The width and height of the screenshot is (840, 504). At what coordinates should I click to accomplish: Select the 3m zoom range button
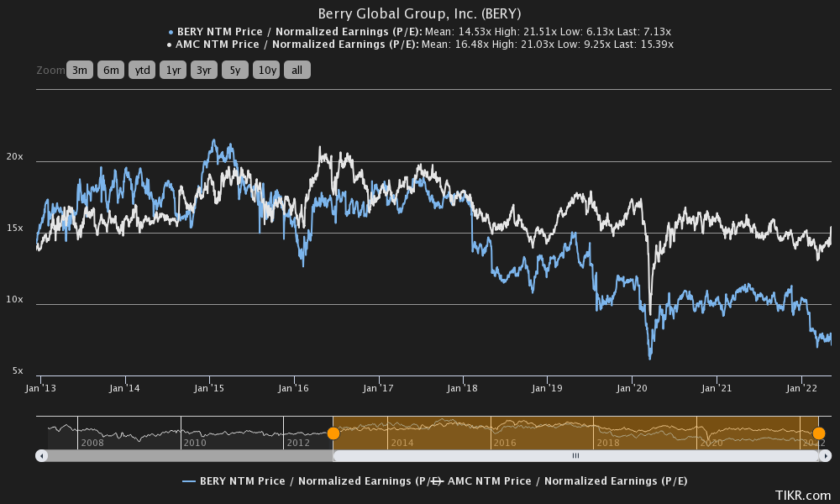80,71
